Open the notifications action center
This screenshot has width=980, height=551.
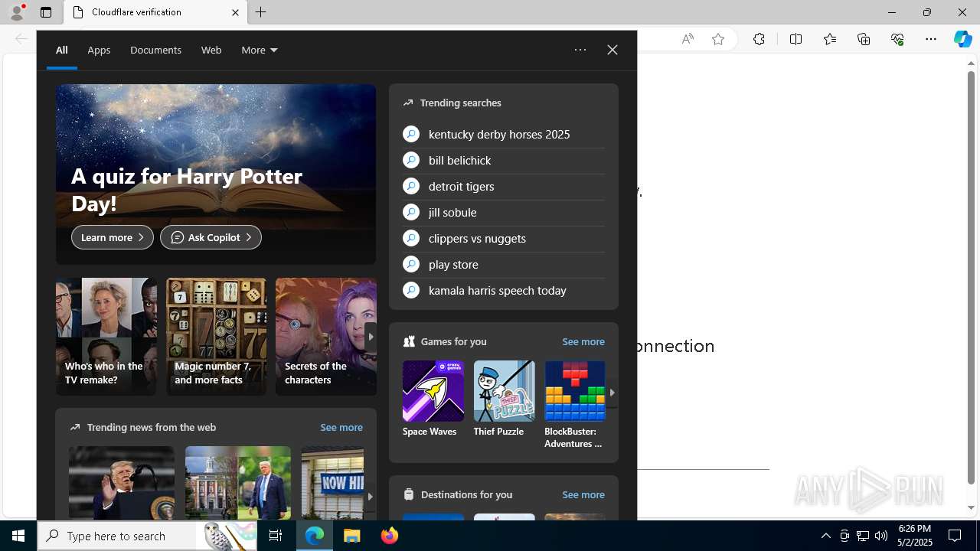coord(955,536)
